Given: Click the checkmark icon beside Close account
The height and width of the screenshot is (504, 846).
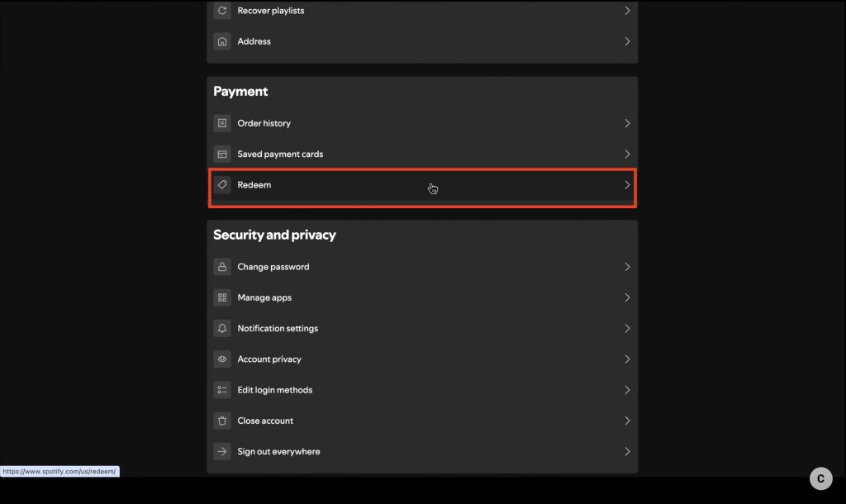Looking at the screenshot, I should pos(221,420).
